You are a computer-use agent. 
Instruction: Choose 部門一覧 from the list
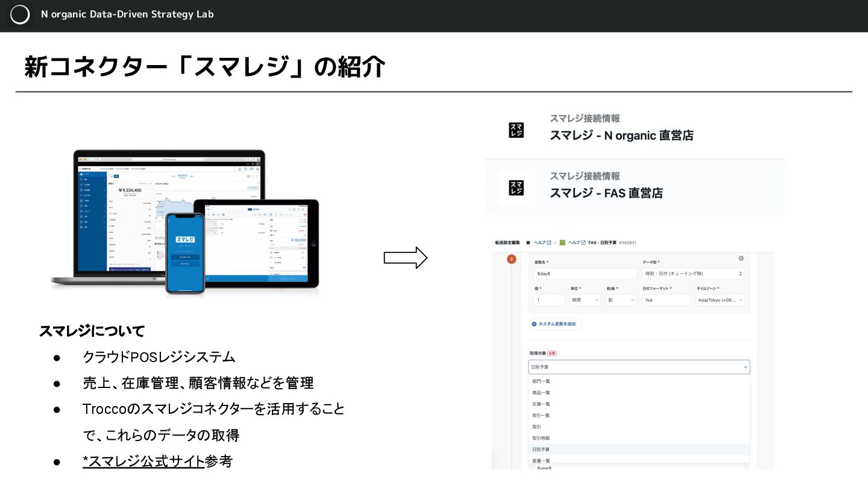[x=639, y=381]
